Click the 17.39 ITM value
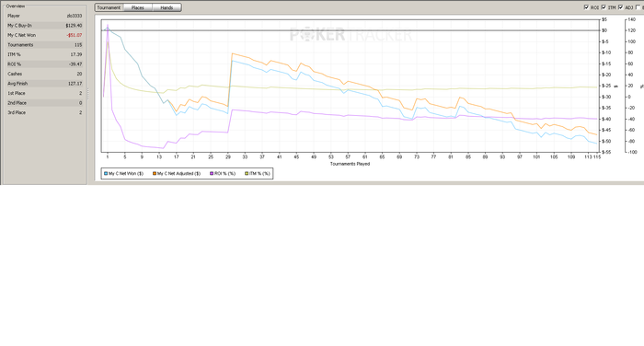This screenshot has height=346, width=644. [76, 54]
